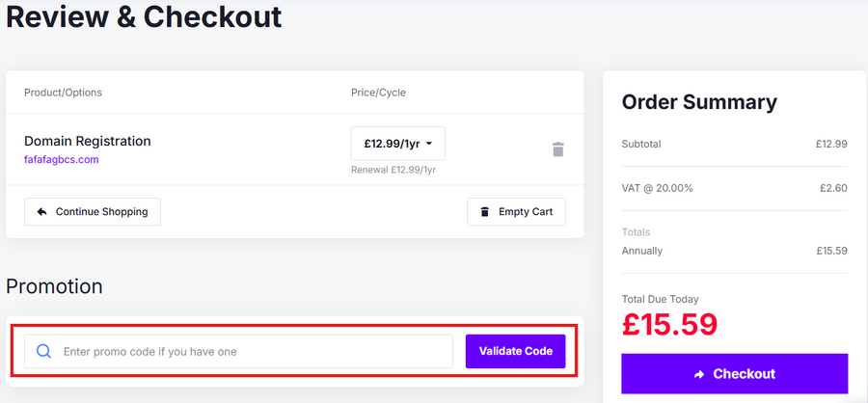Viewport: 868px width, 403px height.
Task: Click the magnifier icon in promo field
Action: pos(43,352)
